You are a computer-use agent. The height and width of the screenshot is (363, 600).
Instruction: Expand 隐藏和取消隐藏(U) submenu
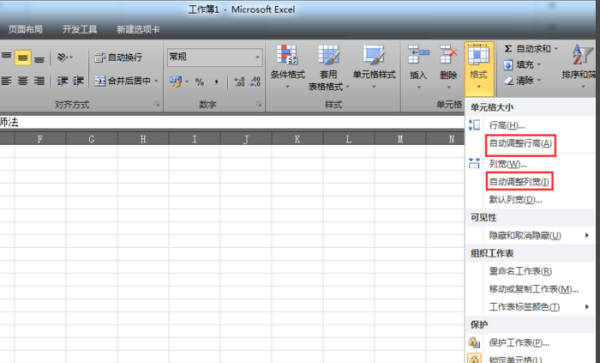pos(530,235)
